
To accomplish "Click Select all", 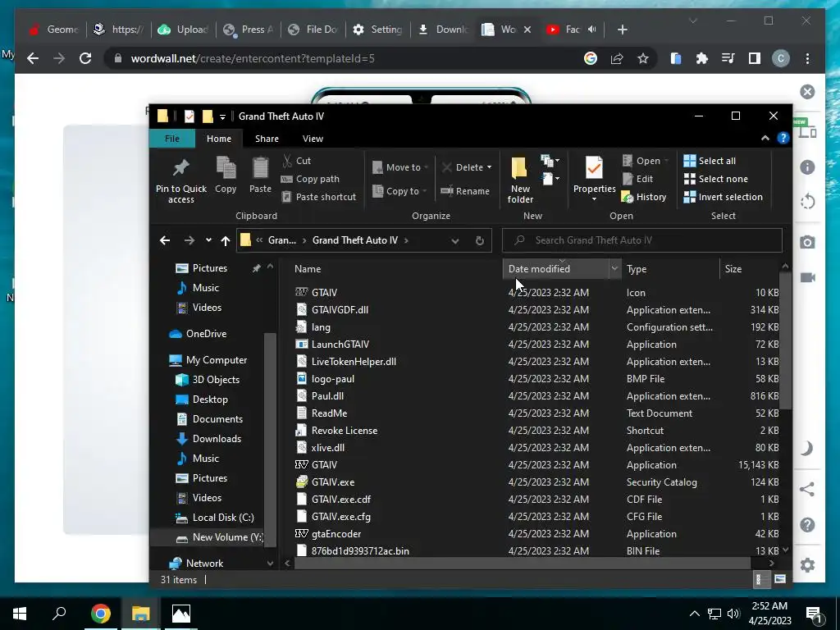I will 710,161.
